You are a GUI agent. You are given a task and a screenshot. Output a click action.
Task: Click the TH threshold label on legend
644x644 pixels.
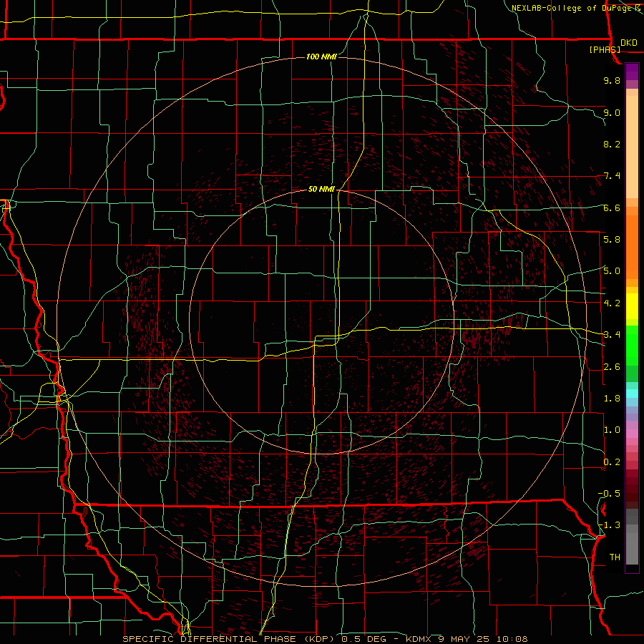(x=615, y=557)
